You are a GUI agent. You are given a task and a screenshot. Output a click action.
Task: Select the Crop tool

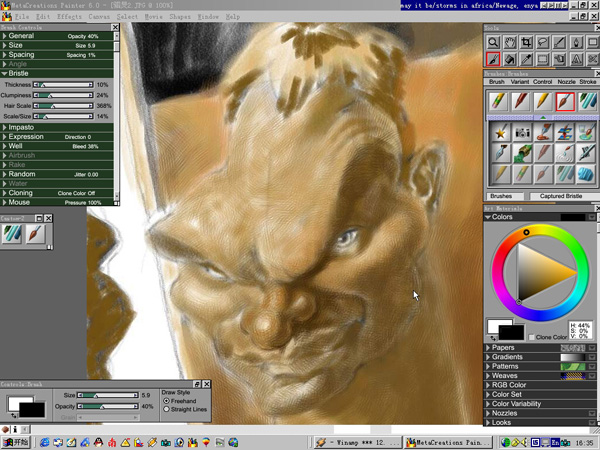pyautogui.click(x=527, y=42)
